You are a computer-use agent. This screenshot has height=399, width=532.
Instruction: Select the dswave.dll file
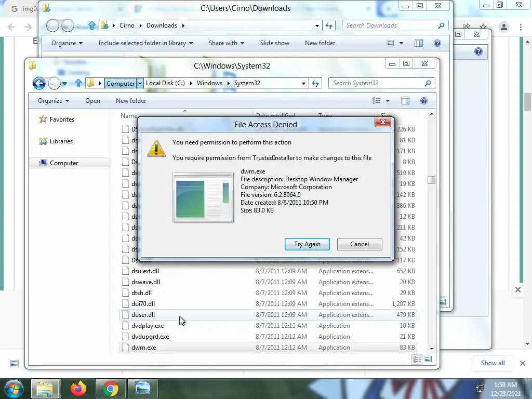tap(268, 282)
